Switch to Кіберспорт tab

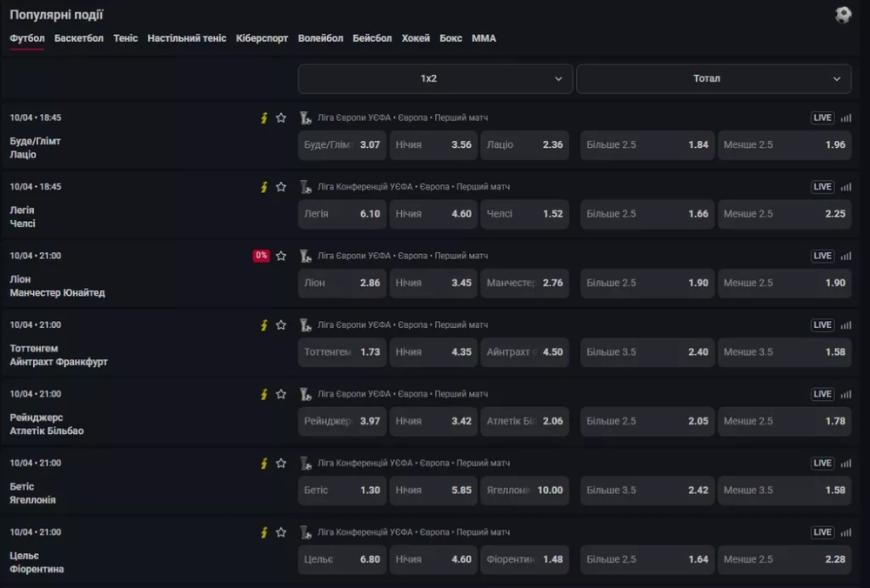262,38
